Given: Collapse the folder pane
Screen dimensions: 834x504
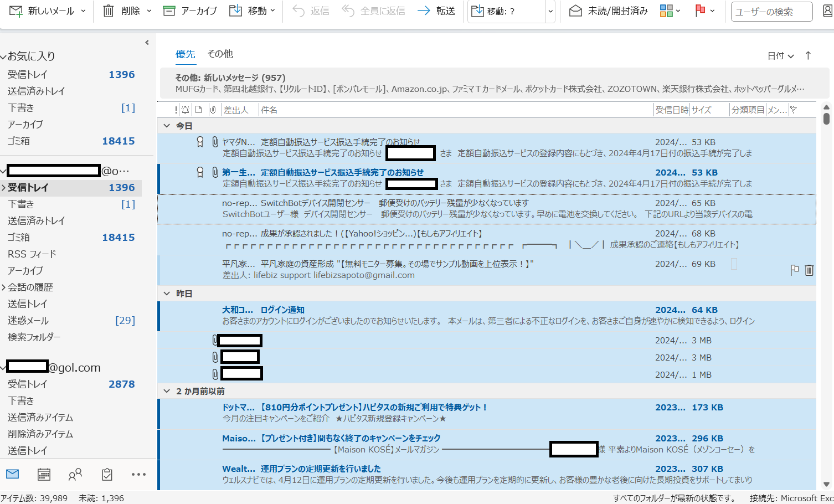Looking at the screenshot, I should pos(147,42).
